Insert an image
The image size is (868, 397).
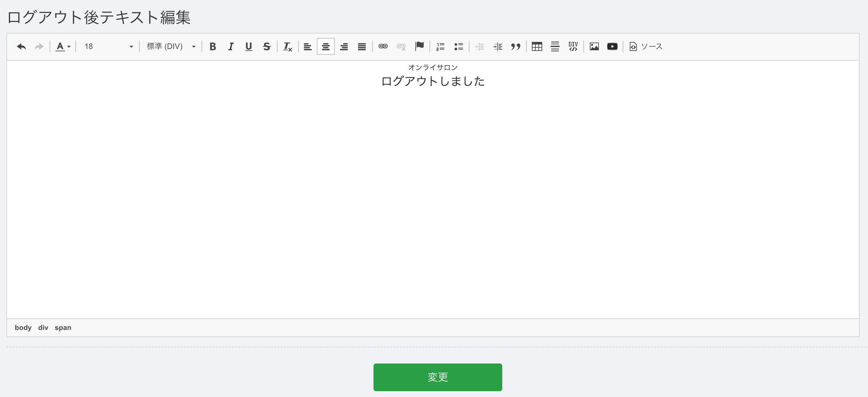click(x=594, y=46)
